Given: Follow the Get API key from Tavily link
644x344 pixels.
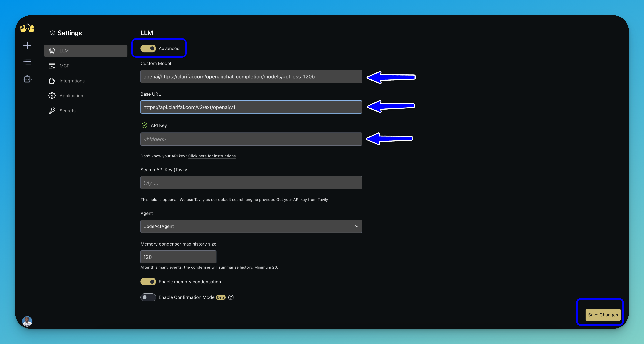Looking at the screenshot, I should point(302,200).
